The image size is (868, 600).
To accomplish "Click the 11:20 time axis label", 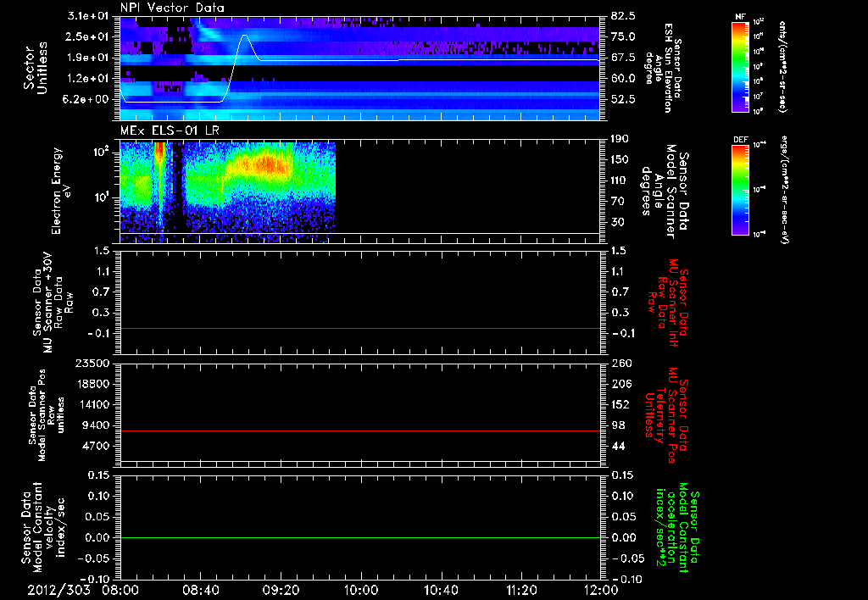I will [521, 591].
